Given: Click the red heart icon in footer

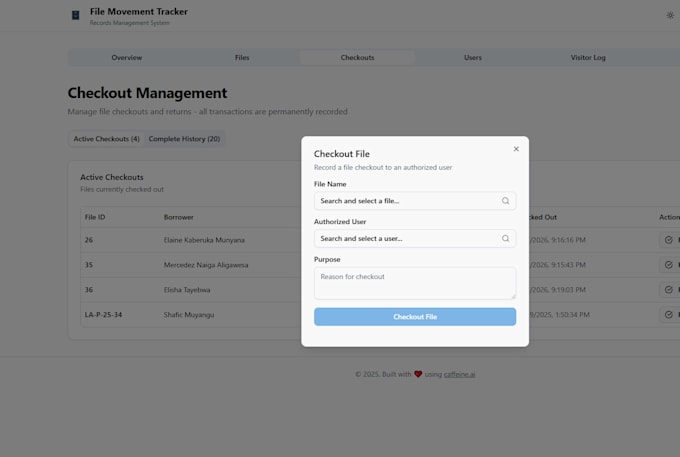Looking at the screenshot, I should 418,374.
